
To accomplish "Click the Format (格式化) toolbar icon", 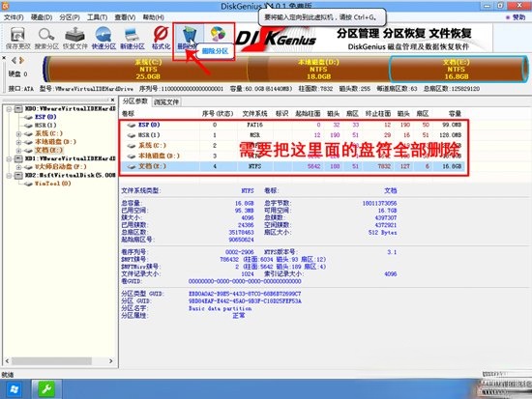I will point(161,38).
